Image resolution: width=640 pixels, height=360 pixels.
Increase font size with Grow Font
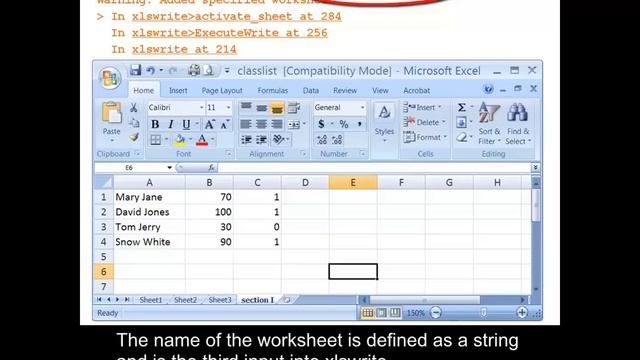(x=210, y=124)
